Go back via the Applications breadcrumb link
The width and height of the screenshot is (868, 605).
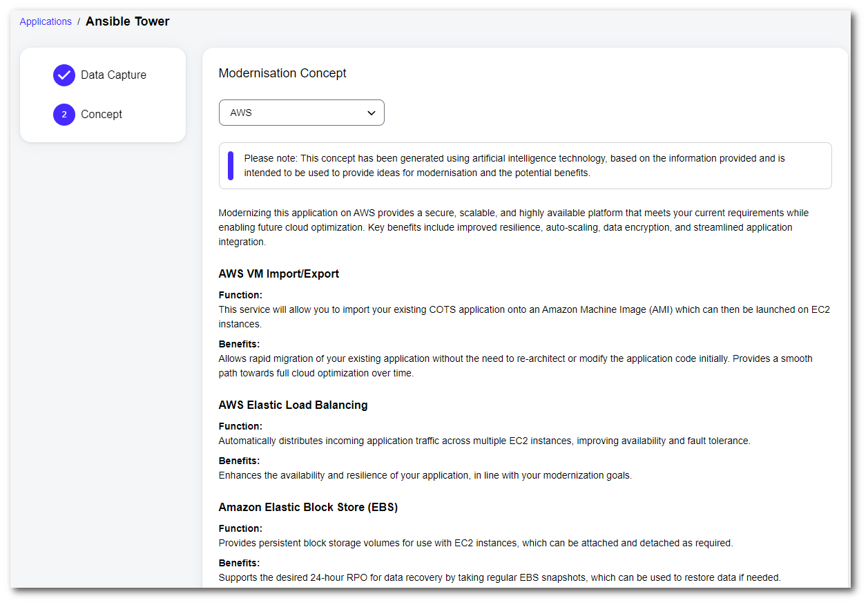pyautogui.click(x=46, y=21)
